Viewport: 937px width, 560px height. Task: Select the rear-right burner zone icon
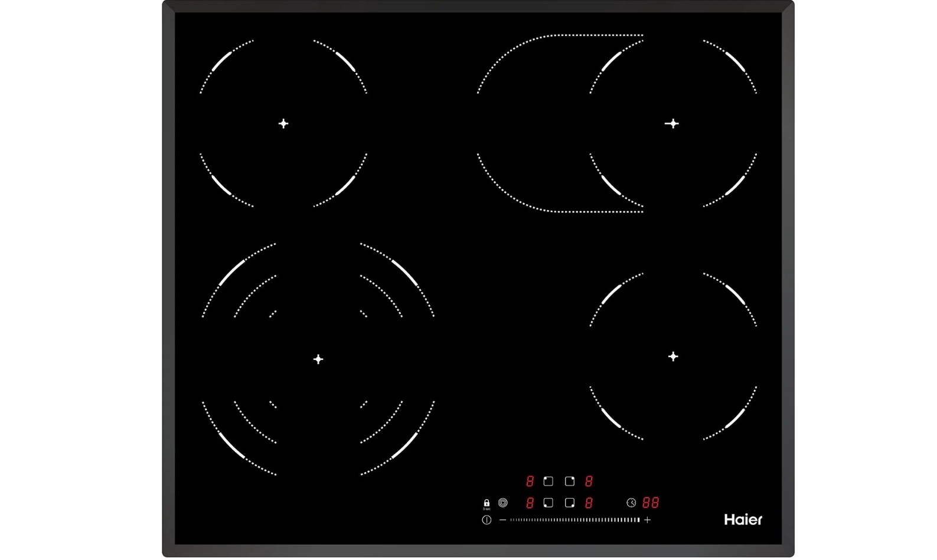570,482
